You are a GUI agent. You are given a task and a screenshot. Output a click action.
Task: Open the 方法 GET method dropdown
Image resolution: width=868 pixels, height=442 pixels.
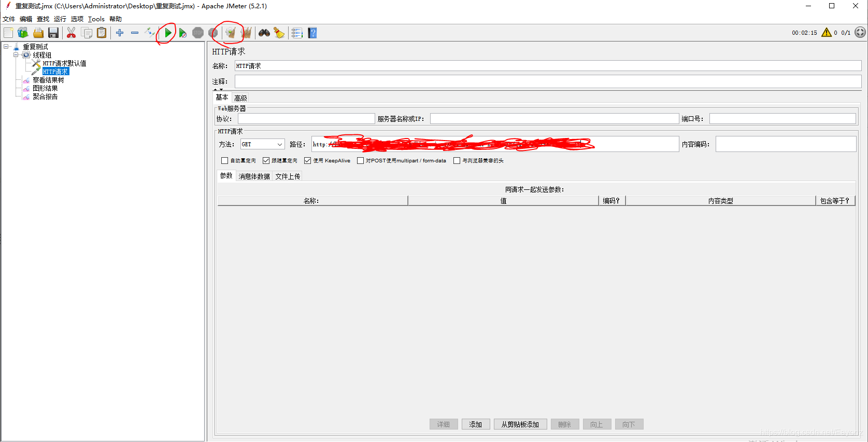click(x=263, y=144)
